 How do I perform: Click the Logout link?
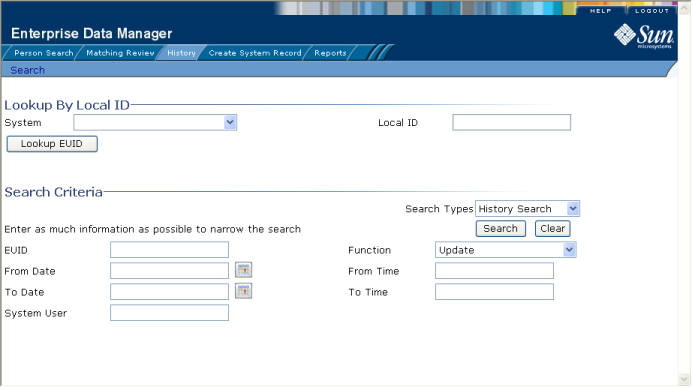(652, 11)
